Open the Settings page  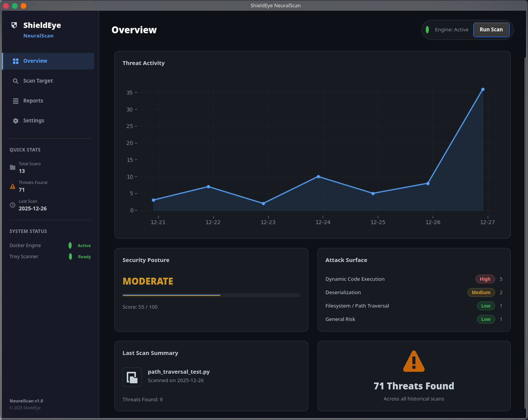pos(48,121)
